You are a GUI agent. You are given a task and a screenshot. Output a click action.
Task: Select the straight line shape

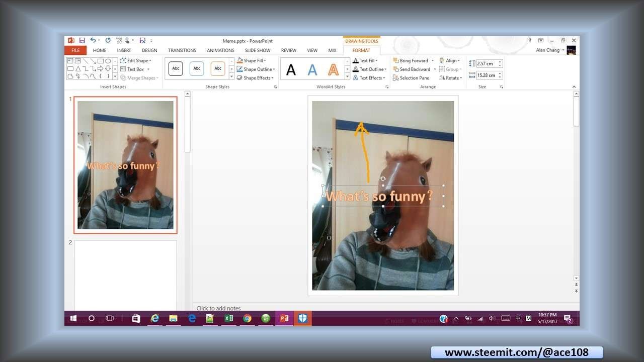coord(86,61)
